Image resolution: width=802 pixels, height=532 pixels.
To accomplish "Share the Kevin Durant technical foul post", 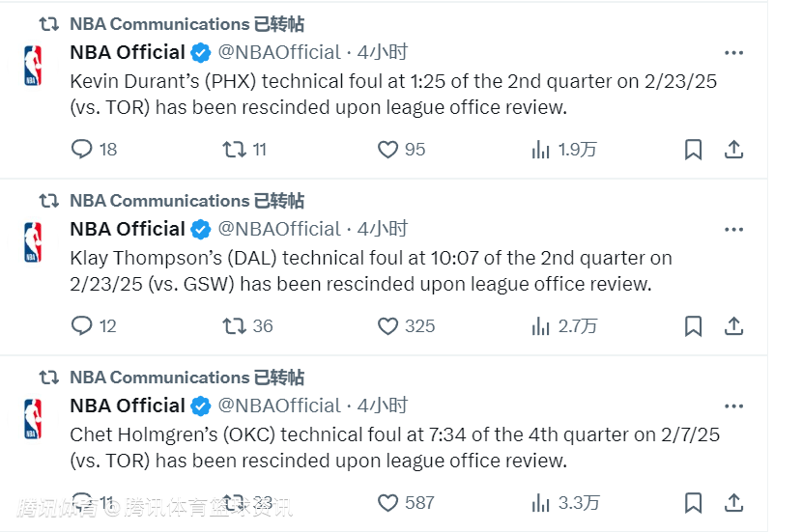I will click(x=733, y=150).
